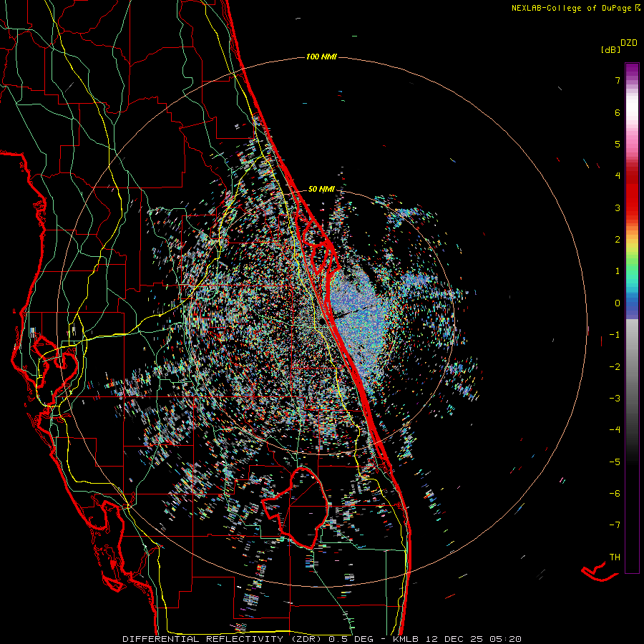Image resolution: width=644 pixels, height=644 pixels.
Task: Click the DIFFERENTIAL REFLECTIVITY (ZDR) caption
Action: click(x=223, y=639)
